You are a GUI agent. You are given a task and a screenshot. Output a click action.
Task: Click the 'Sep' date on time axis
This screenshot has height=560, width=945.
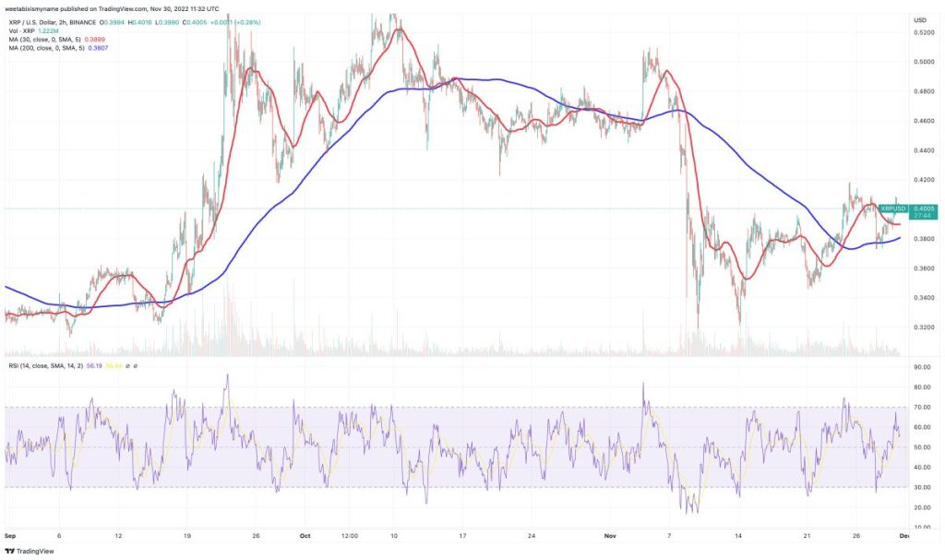click(9, 535)
